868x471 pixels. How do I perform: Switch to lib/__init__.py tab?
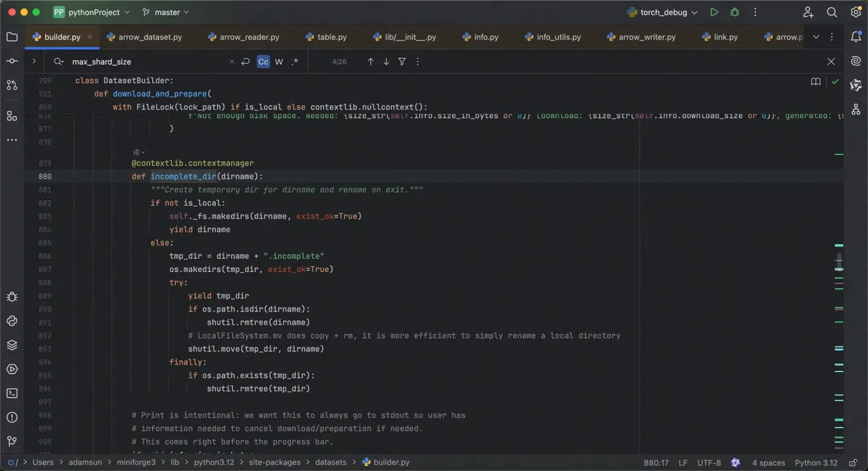[404, 37]
